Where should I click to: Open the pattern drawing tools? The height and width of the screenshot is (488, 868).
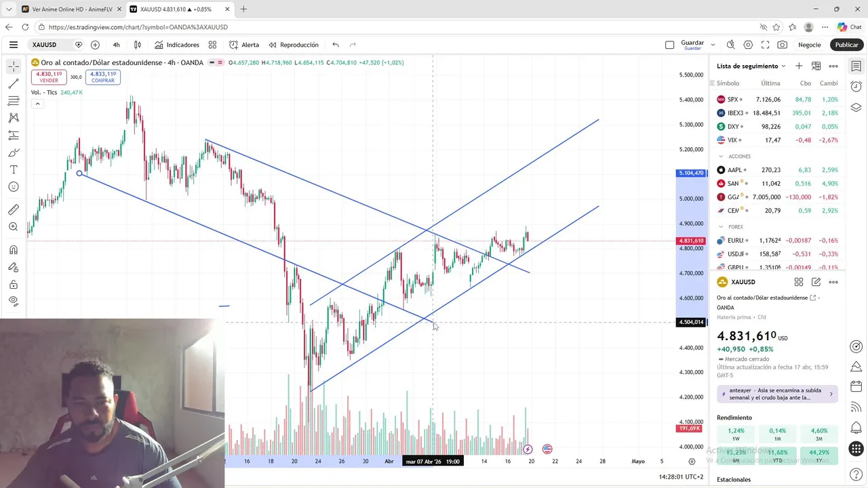tap(14, 118)
